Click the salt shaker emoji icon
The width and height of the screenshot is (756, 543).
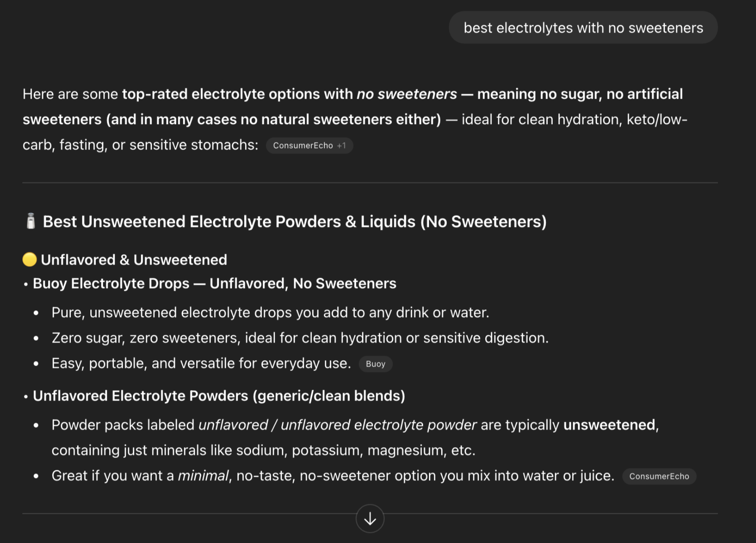(x=31, y=221)
